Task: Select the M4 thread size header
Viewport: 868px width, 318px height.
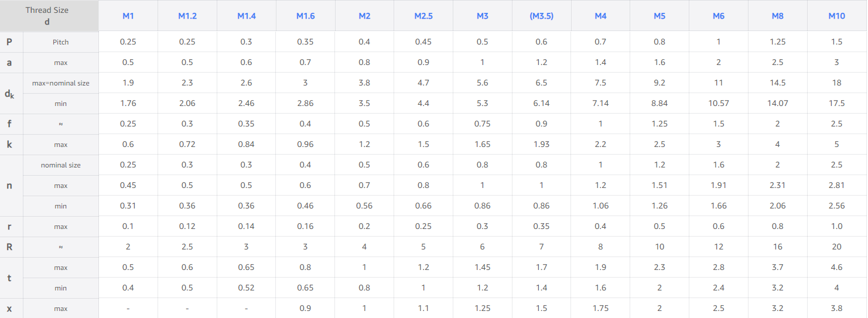Action: pyautogui.click(x=600, y=16)
